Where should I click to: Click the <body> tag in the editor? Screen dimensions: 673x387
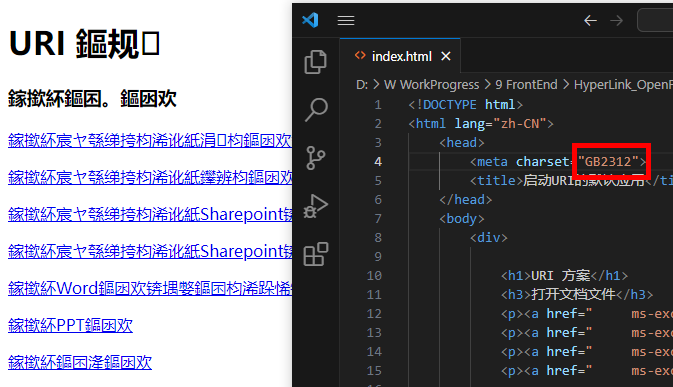click(x=461, y=219)
